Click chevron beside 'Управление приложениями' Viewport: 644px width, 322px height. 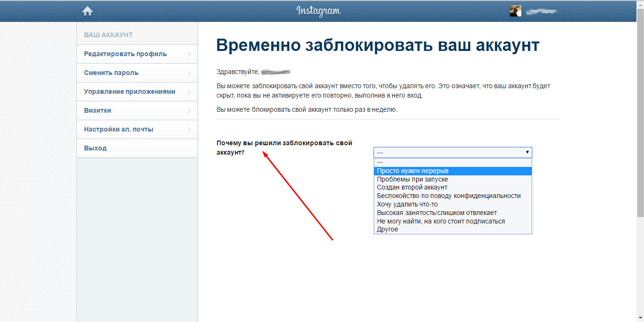tap(189, 92)
